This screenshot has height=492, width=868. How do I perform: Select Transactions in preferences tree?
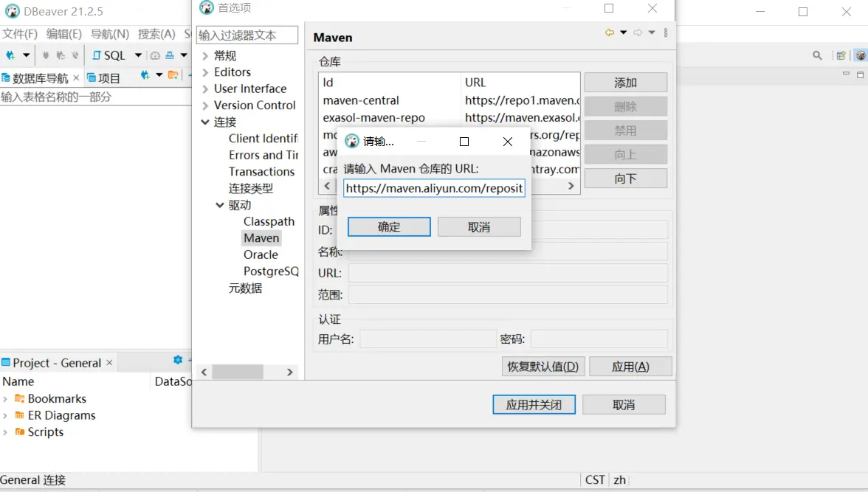point(262,172)
